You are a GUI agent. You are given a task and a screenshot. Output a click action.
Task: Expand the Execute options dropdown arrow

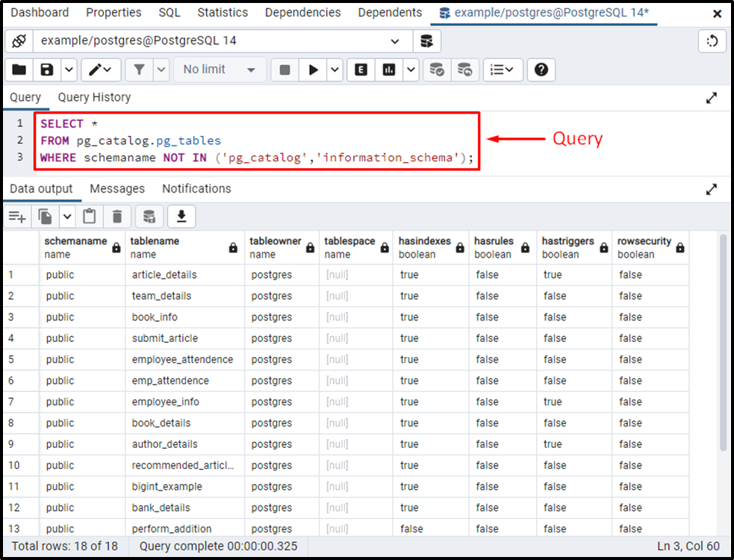click(335, 69)
